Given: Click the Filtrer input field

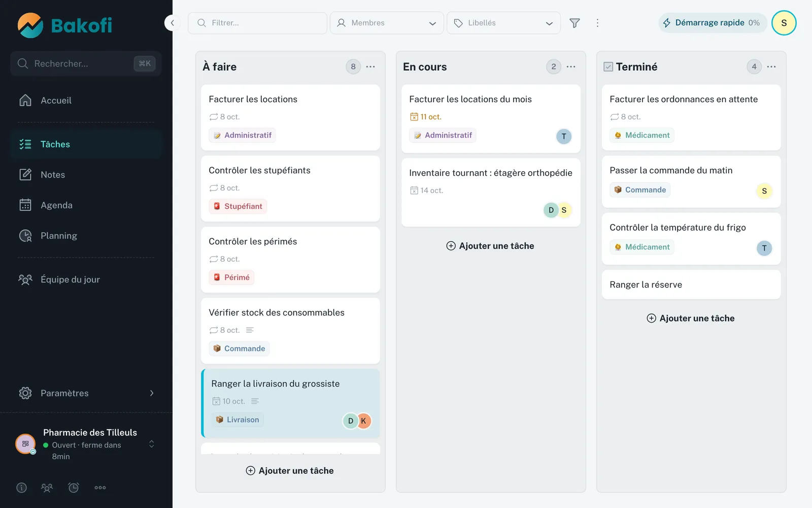Looking at the screenshot, I should tap(257, 23).
